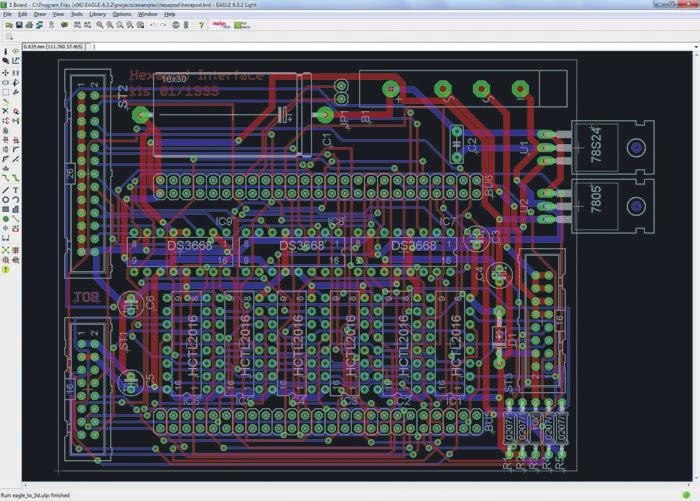Select the Value tool
The image size is (700, 501).
tap(16, 140)
